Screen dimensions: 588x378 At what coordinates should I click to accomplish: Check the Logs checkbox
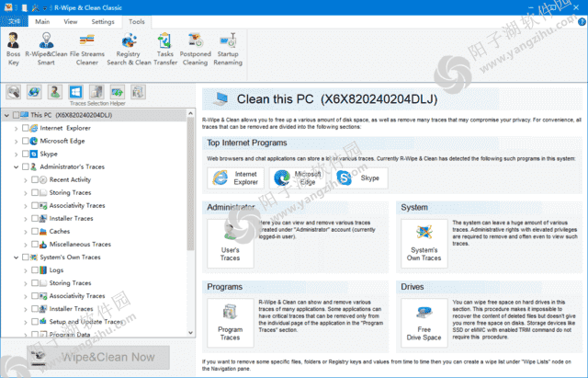35,269
